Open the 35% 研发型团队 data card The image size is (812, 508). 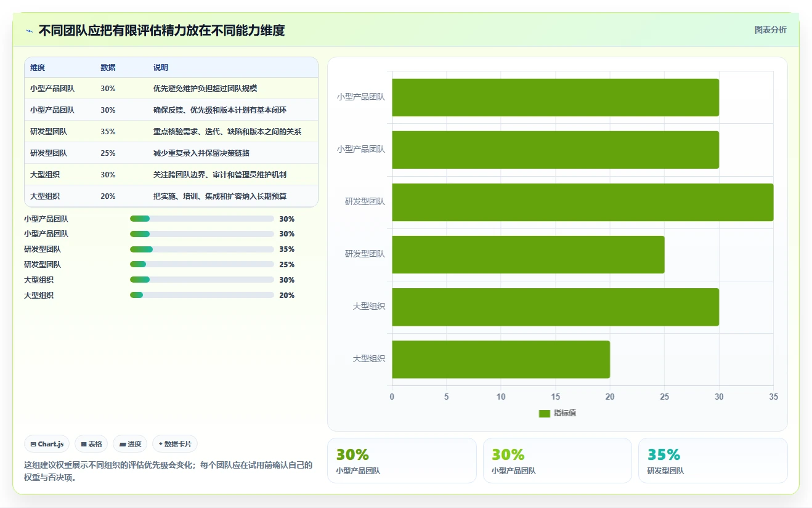[x=713, y=461]
